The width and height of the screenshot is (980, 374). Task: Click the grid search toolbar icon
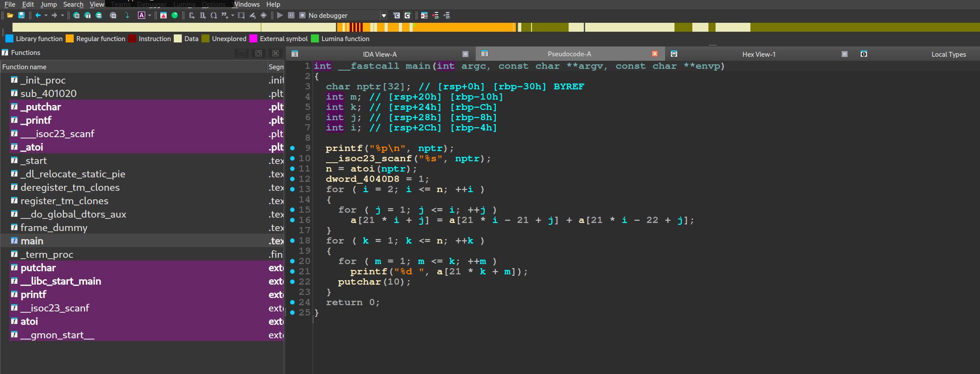[76, 15]
